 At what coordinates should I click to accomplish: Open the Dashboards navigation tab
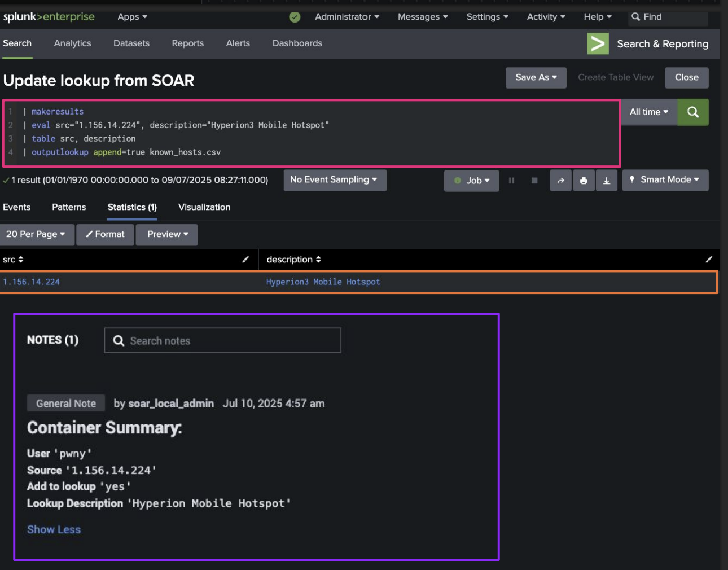297,43
